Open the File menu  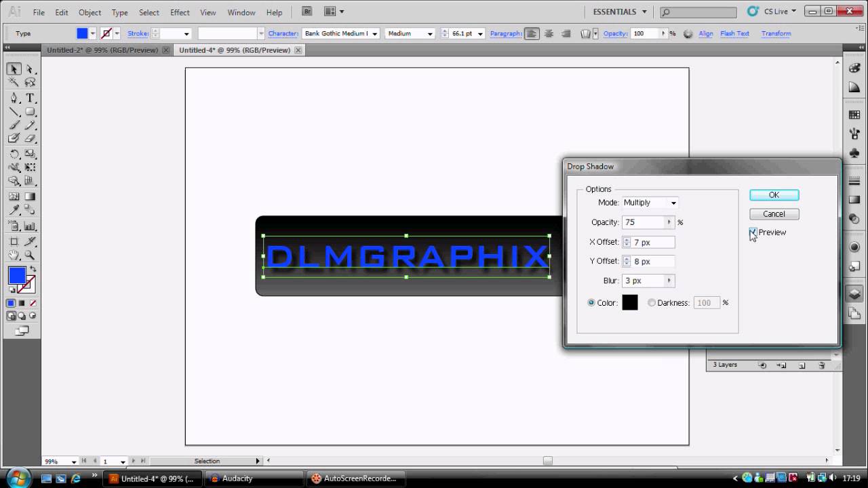coord(39,12)
